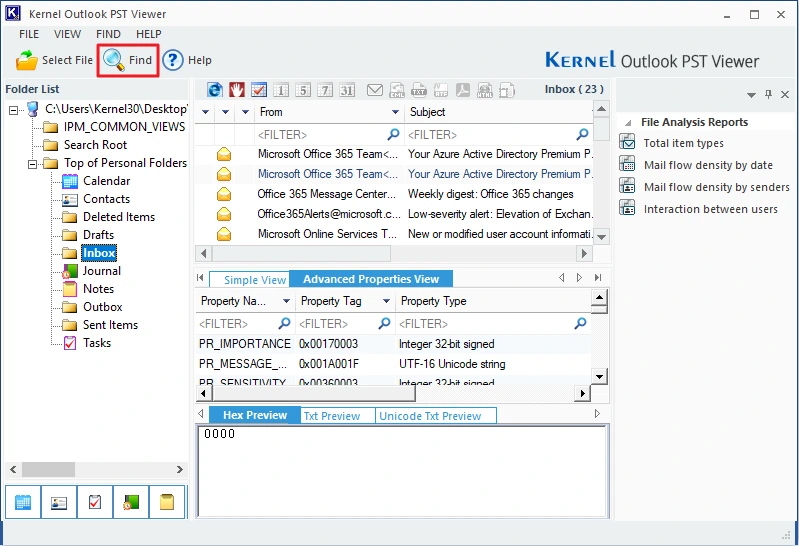Open the FILE menu
Viewport: 799px width, 546px height.
point(29,34)
